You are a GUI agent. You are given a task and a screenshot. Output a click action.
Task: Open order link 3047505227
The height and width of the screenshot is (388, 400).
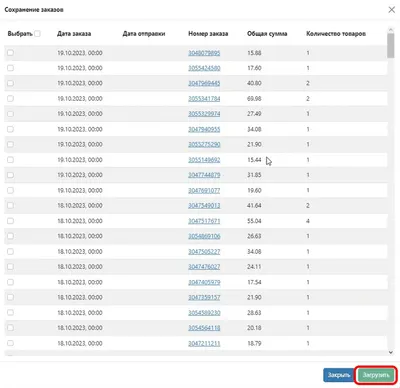[204, 252]
